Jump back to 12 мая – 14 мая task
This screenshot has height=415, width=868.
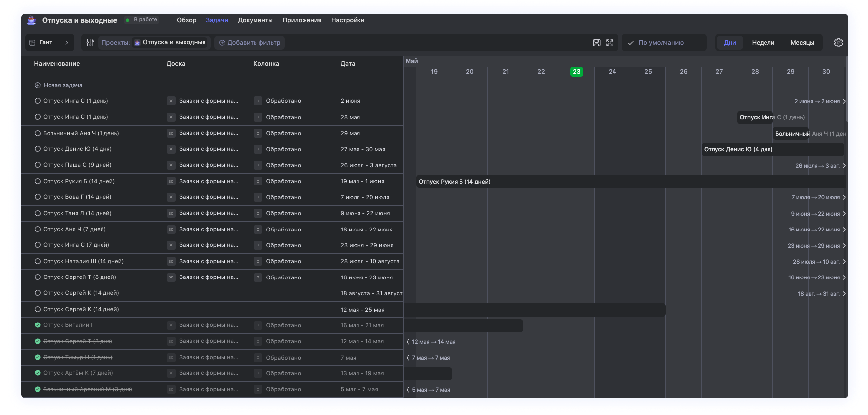[408, 342]
